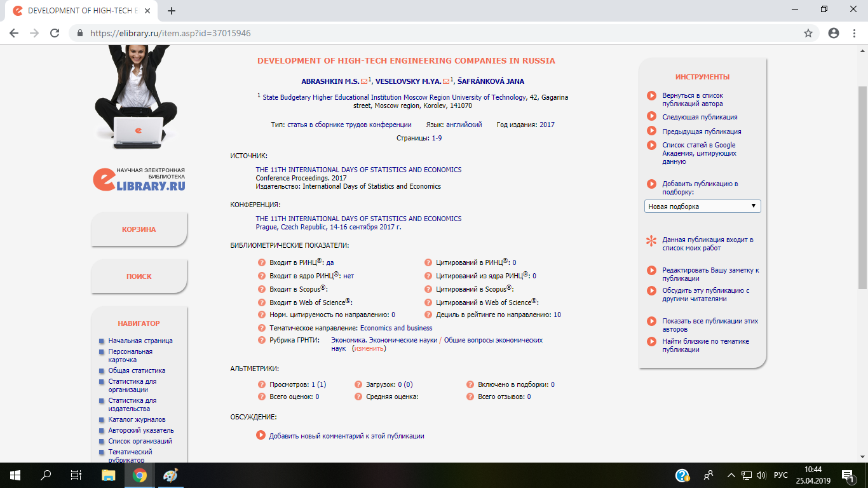Click the eLIBRARY.RU logo
This screenshot has width=868, height=488.
(139, 179)
